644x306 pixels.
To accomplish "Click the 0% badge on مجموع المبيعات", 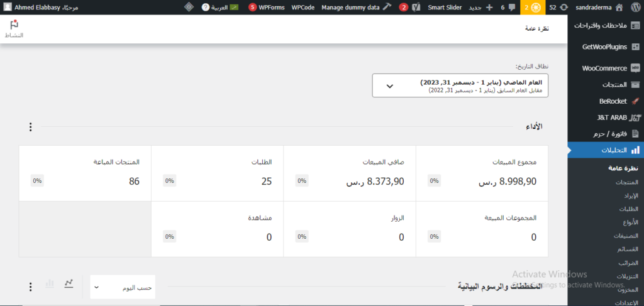I will pyautogui.click(x=434, y=180).
